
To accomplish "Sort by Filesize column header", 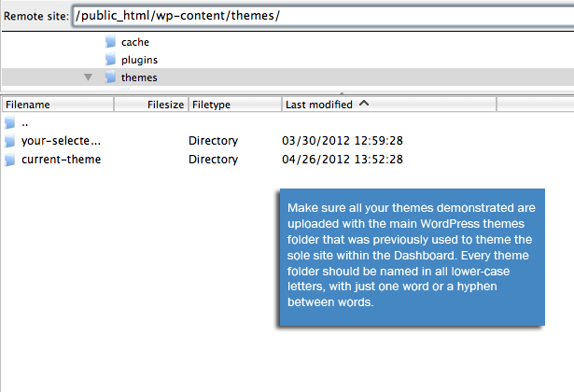I will 151,105.
